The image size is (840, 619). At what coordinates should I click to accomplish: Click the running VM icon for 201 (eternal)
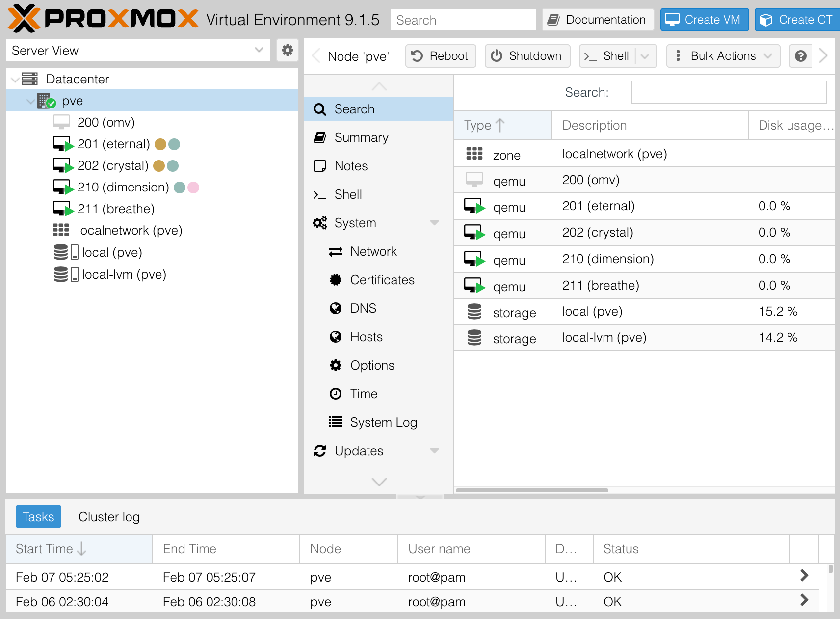63,144
